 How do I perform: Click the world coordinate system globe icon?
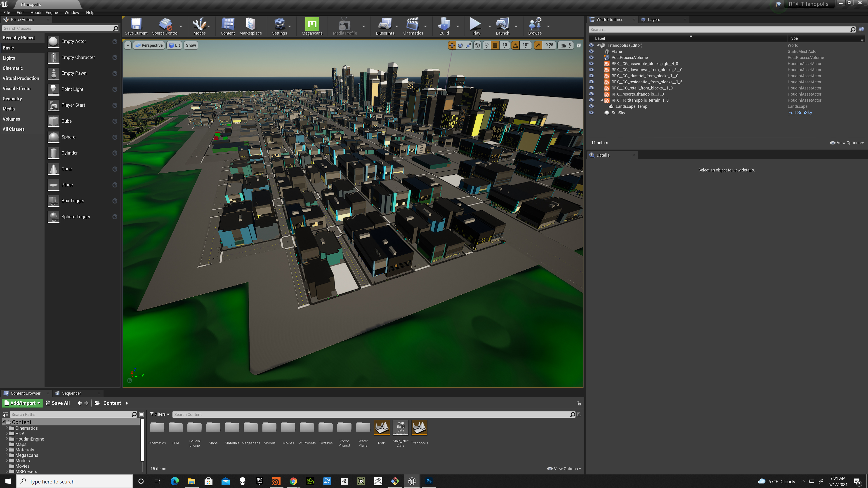[477, 45]
